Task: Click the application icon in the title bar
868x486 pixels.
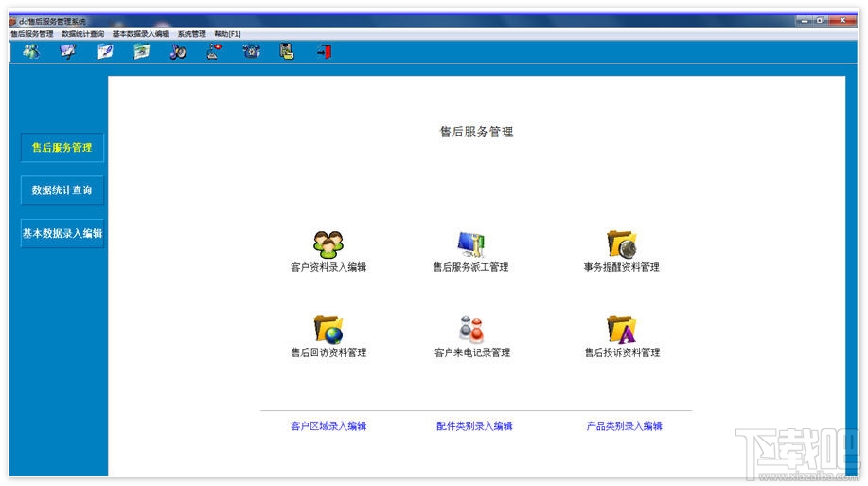Action: click(x=13, y=21)
